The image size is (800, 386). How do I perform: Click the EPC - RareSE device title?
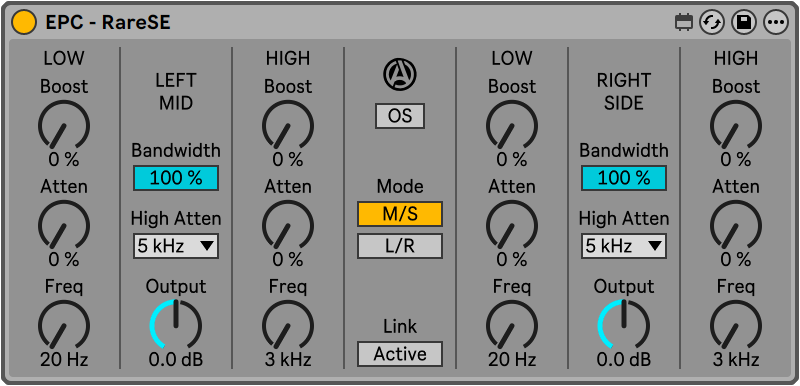click(108, 22)
